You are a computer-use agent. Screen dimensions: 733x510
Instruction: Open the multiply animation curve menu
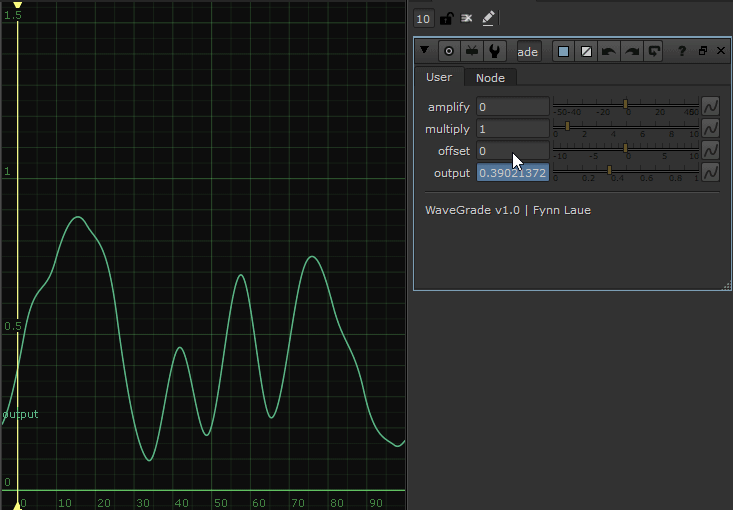711,128
